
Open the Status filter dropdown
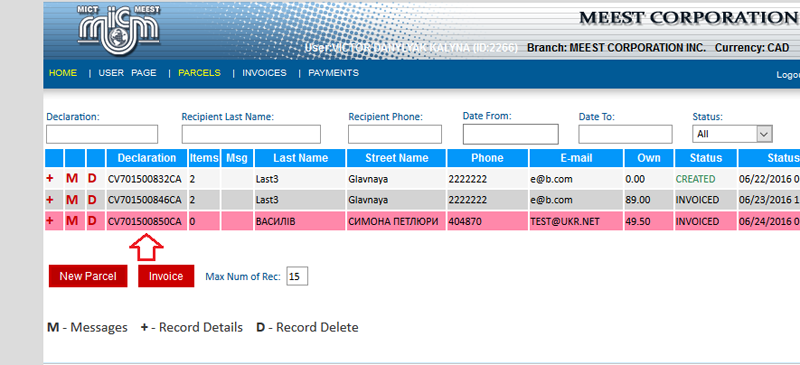pos(732,134)
